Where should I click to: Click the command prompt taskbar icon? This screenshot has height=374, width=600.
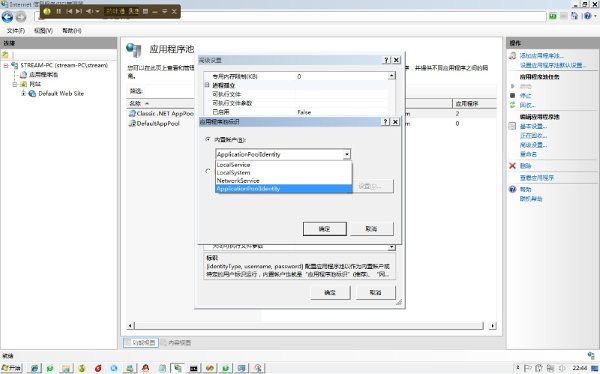tap(194, 368)
